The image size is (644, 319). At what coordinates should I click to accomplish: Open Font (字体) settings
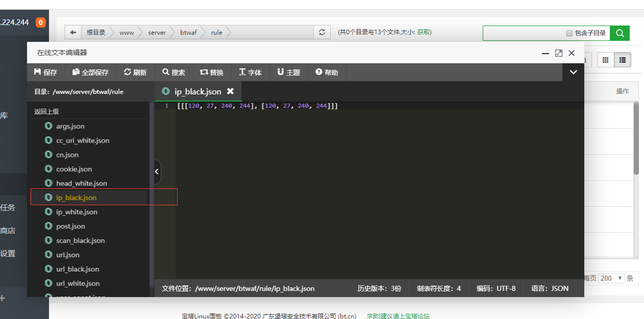coord(250,72)
